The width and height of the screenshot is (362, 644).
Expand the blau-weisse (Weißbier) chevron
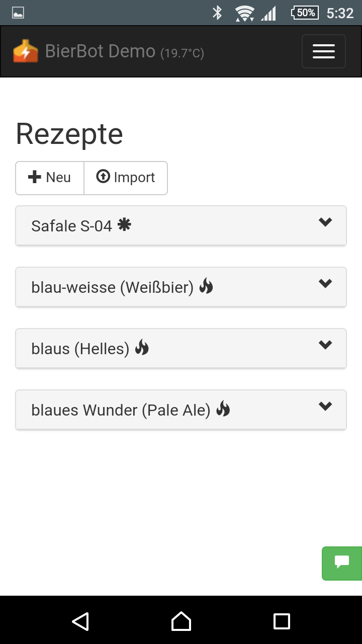325,283
